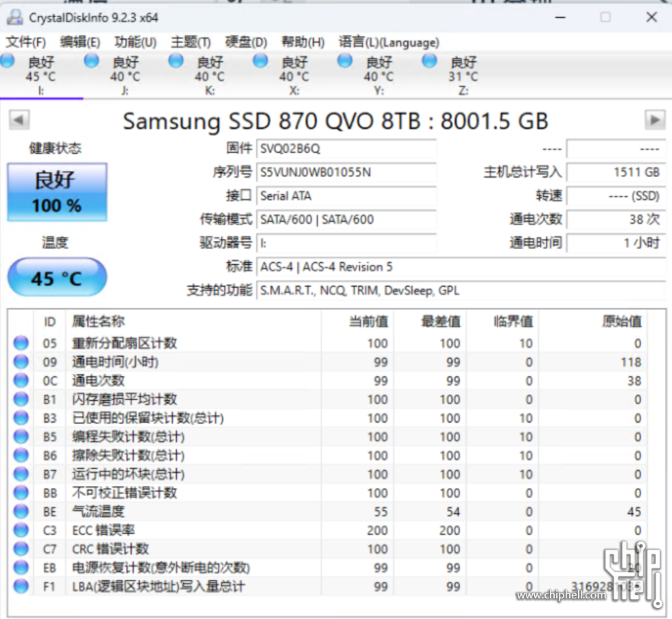Image resolution: width=672 pixels, height=619 pixels.
Task: Click status icon for attribute B1
Action: 21,399
